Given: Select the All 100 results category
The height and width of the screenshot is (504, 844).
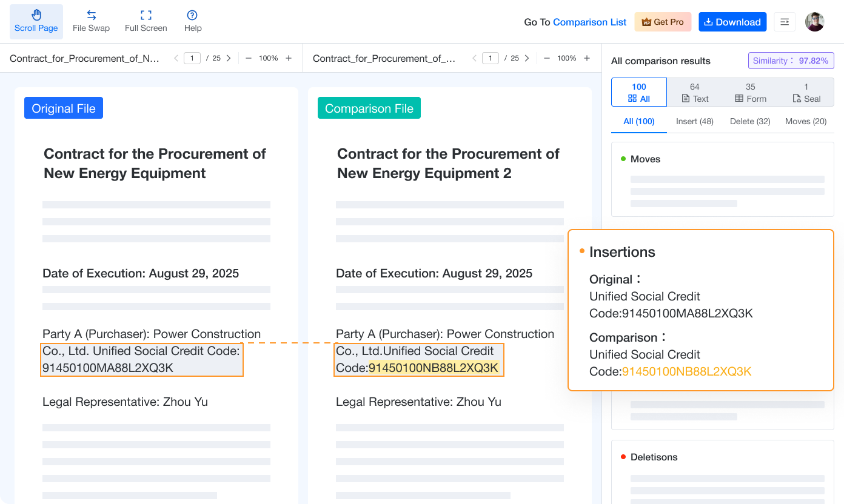Looking at the screenshot, I should [639, 92].
